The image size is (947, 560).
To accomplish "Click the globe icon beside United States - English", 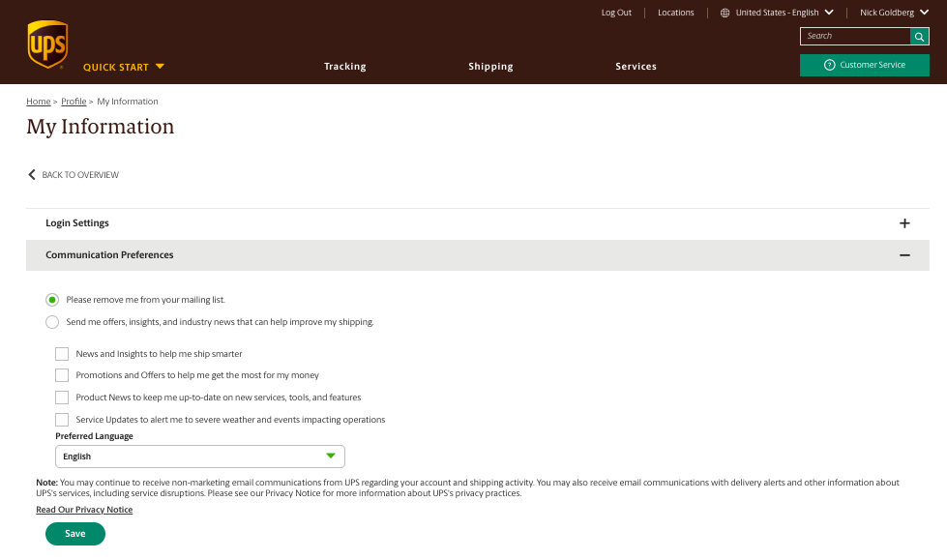I will coord(725,13).
